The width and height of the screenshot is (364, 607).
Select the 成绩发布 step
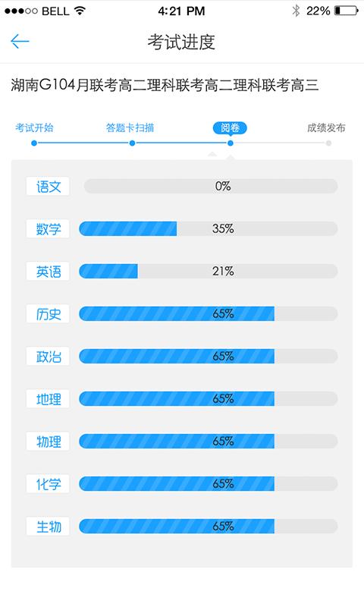[326, 127]
